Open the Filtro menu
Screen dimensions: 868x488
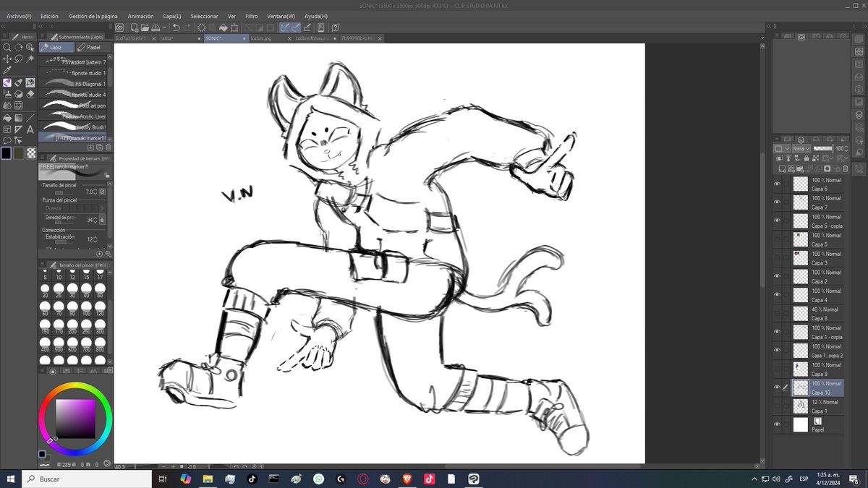click(251, 15)
